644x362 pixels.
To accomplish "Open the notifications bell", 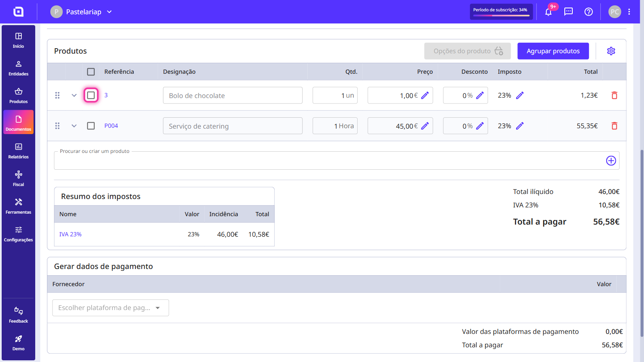I will click(x=548, y=12).
